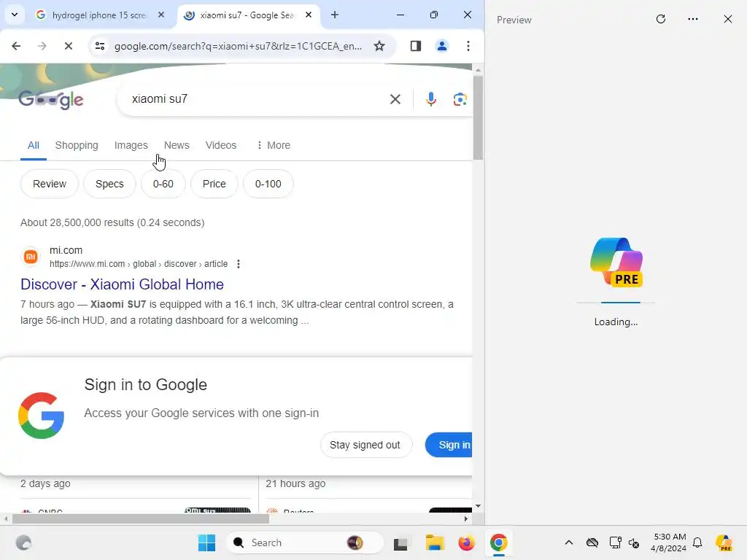
Task: Open the Chrome profile icon
Action: 441,46
